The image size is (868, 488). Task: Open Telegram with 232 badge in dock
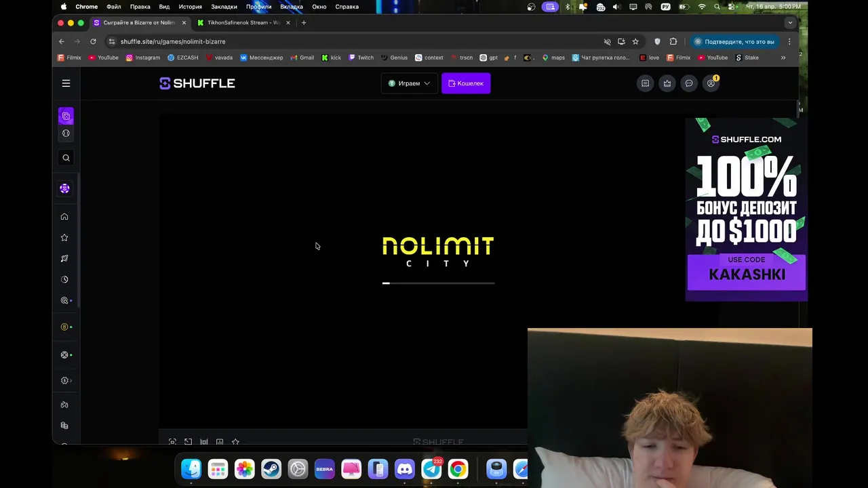click(x=431, y=469)
